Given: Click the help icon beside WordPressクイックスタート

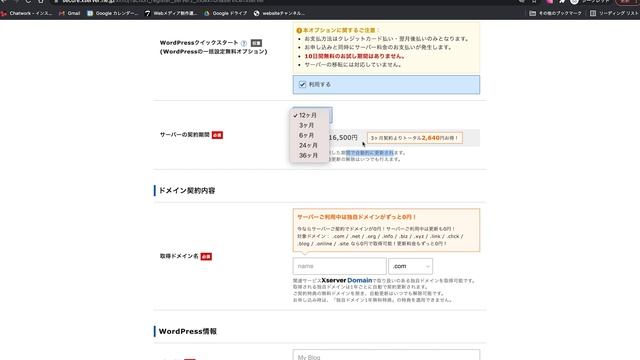Looking at the screenshot, I should pyautogui.click(x=244, y=43).
